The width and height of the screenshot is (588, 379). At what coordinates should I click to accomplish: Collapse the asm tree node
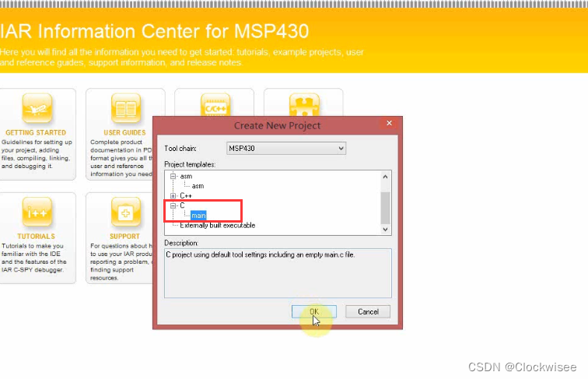pyautogui.click(x=173, y=176)
